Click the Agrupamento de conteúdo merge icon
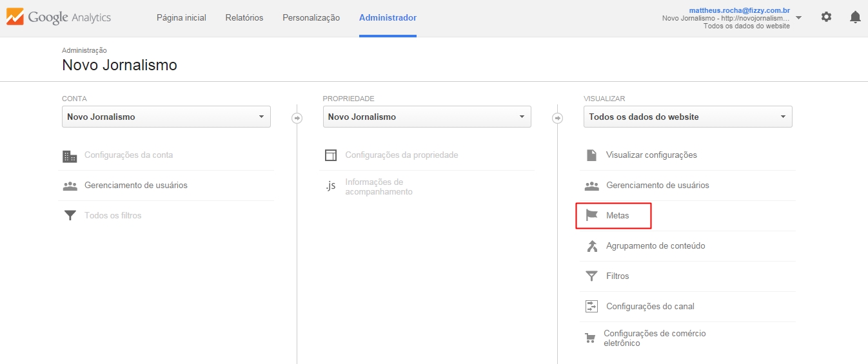This screenshot has height=364, width=868. 591,245
